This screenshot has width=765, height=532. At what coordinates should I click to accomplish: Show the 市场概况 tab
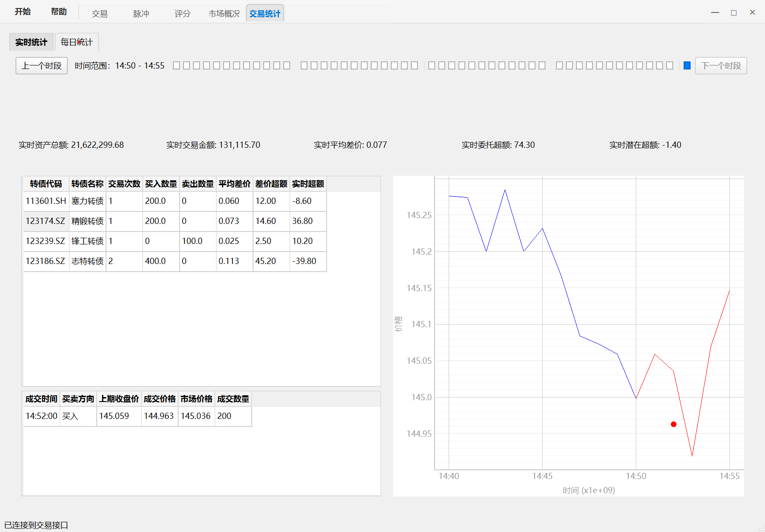pyautogui.click(x=224, y=14)
